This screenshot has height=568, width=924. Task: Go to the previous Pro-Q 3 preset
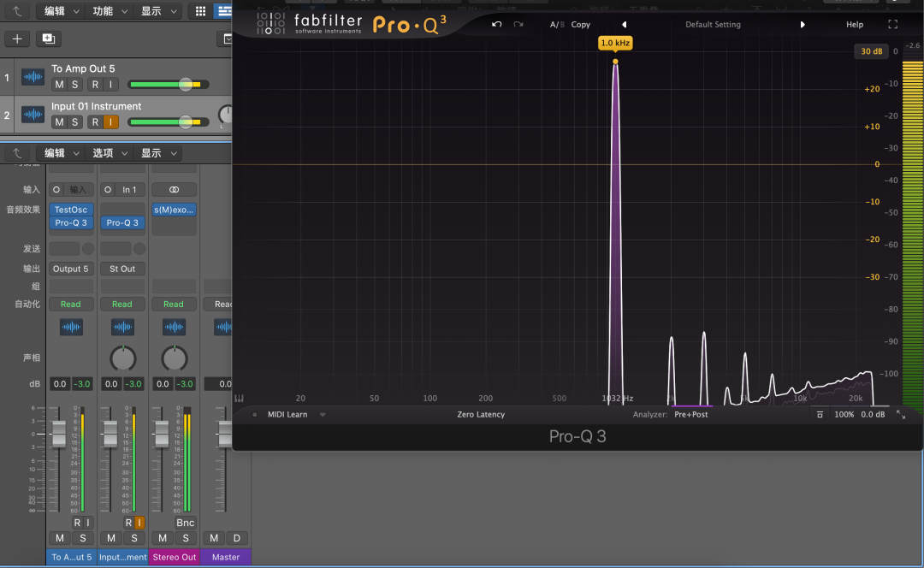(624, 25)
